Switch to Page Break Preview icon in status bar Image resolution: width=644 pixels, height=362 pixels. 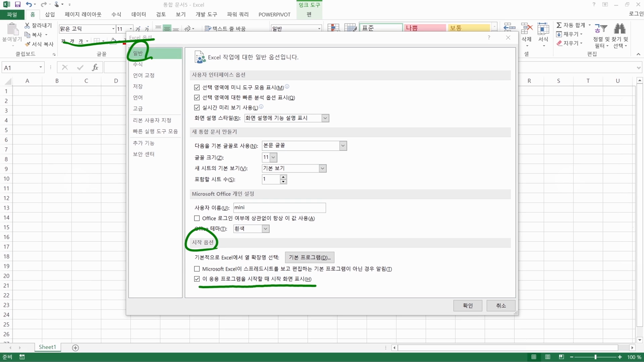(x=561, y=357)
